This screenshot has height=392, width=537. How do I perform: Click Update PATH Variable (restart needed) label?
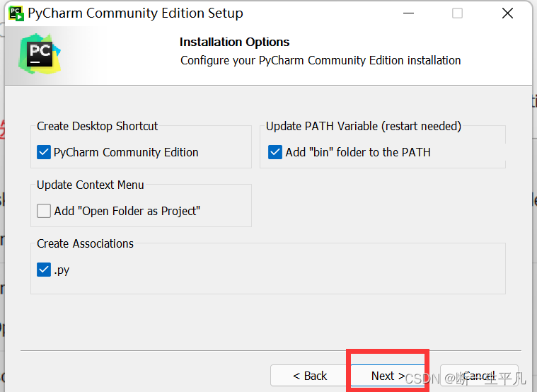click(x=364, y=126)
